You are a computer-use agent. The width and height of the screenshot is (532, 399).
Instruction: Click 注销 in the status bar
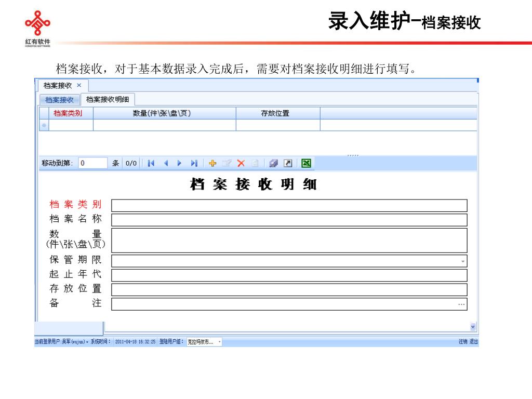pos(463,342)
